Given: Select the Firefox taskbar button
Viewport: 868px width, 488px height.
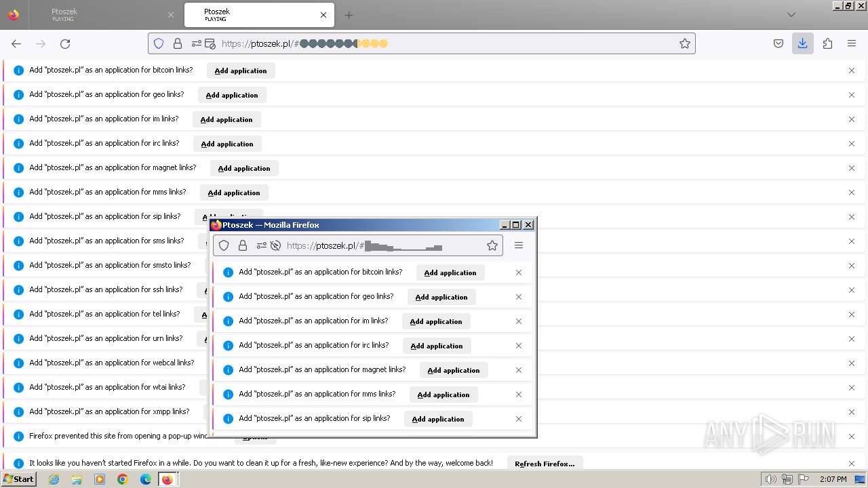Looking at the screenshot, I should 167,479.
